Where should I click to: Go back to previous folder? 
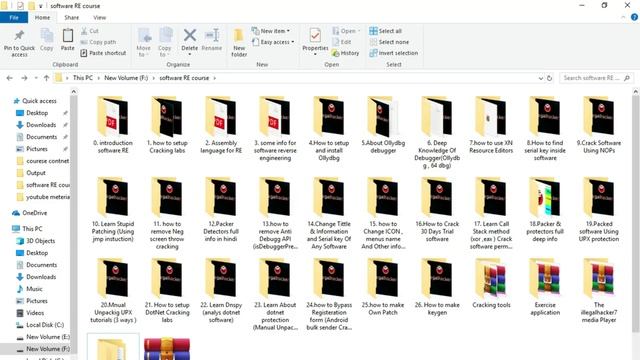tap(10, 78)
